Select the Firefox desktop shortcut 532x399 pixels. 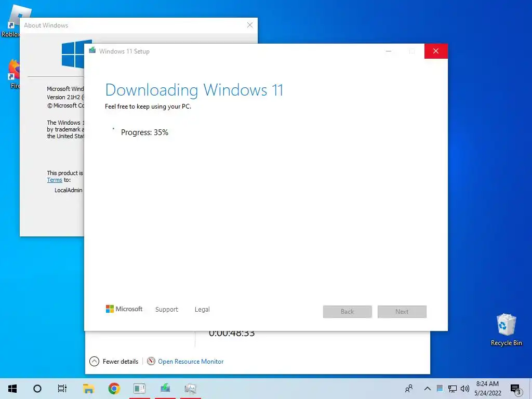tap(14, 74)
